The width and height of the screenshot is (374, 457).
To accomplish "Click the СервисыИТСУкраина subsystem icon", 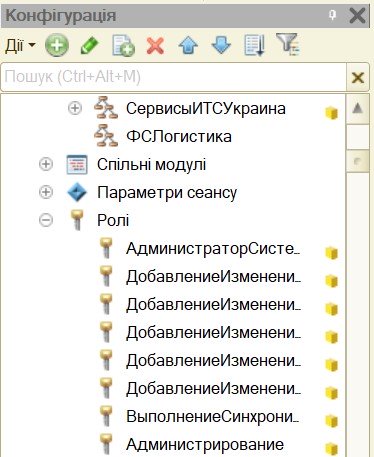I will [x=106, y=108].
